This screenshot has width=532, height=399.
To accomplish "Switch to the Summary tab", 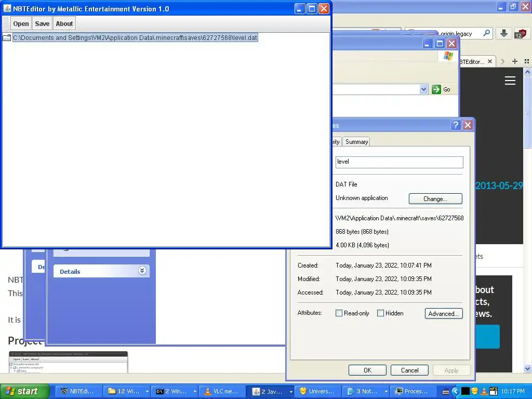I will point(356,141).
